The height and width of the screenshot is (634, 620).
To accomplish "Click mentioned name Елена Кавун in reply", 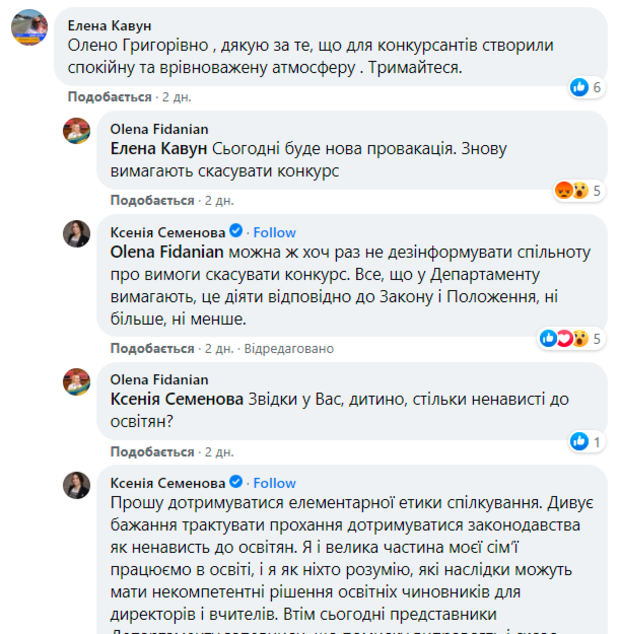I will tap(157, 148).
